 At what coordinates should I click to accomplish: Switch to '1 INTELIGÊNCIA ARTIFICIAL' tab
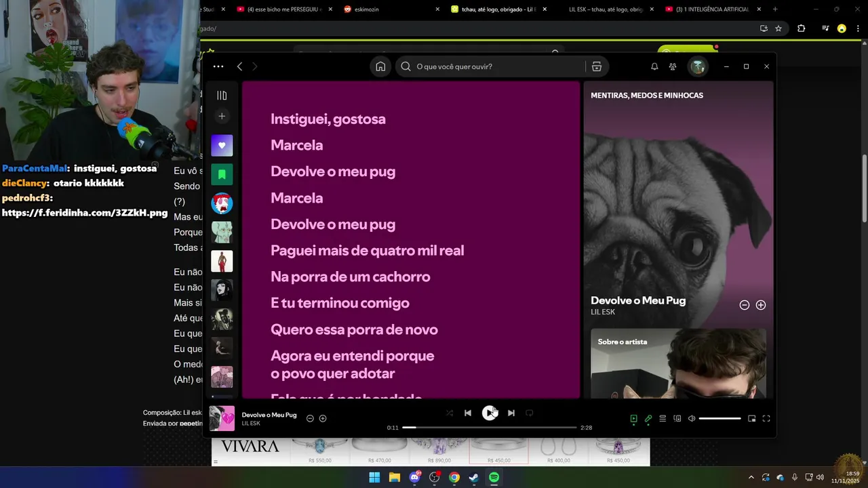click(x=712, y=9)
